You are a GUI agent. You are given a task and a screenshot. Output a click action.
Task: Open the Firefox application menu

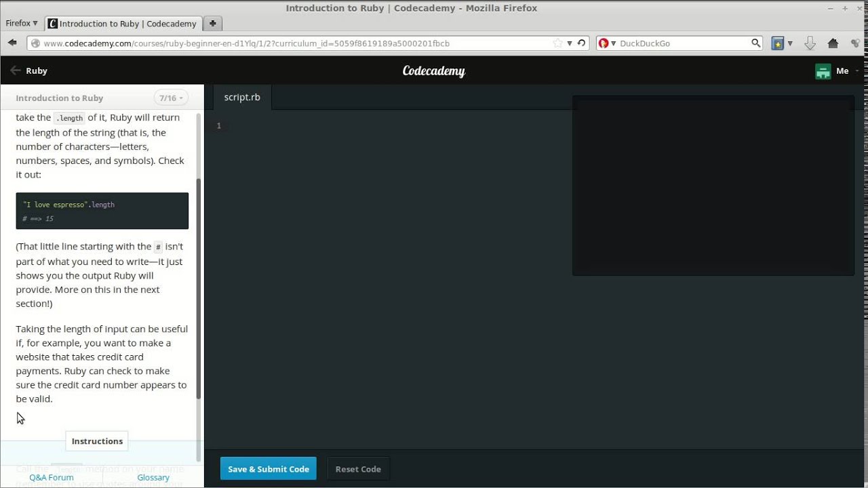pos(22,23)
